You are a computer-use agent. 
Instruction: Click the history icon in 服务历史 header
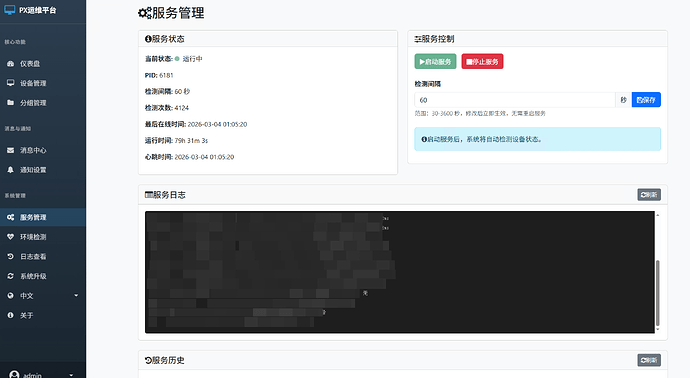148,360
